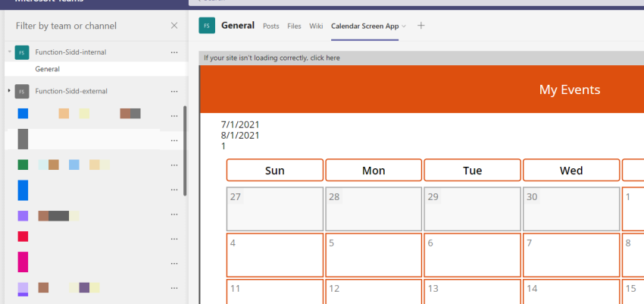Switch to the Files tab

294,26
